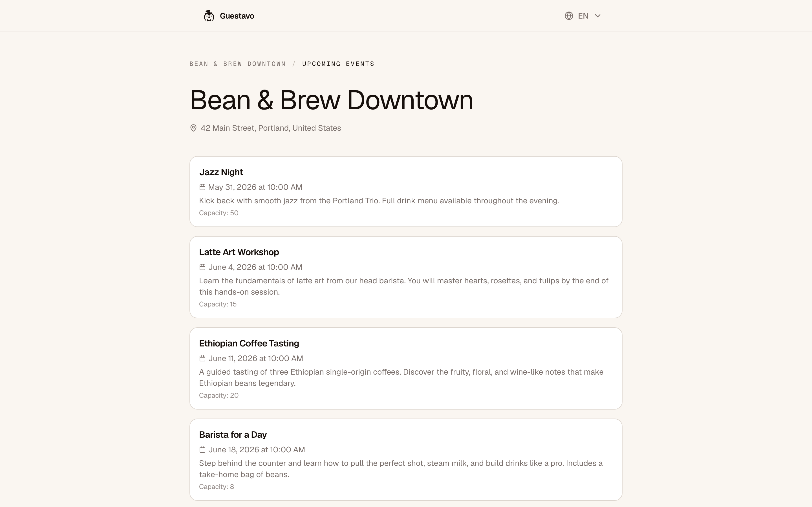Click the calendar icon on Jazz Night
Viewport: 812px width, 507px height.
[202, 187]
